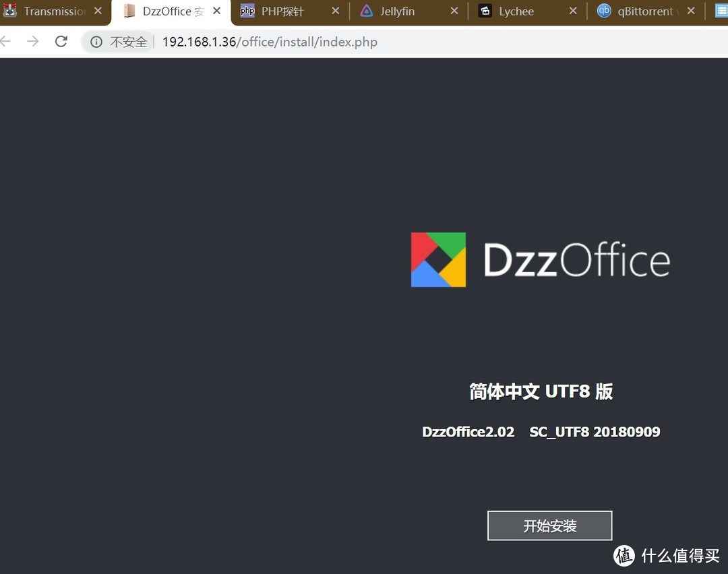Viewport: 728px width, 574px height.
Task: Close the Transmission tab
Action: 98,11
